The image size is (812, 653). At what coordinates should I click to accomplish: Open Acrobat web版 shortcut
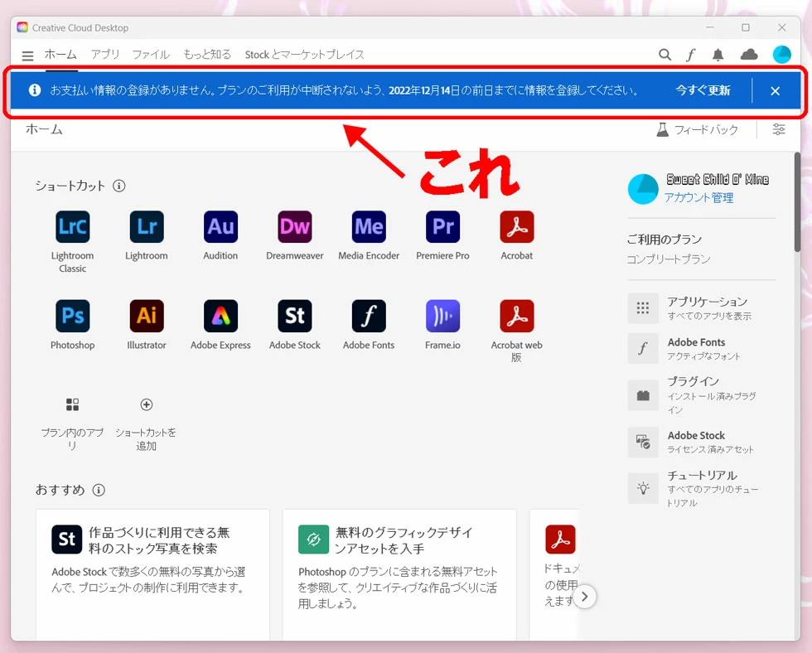tap(517, 316)
